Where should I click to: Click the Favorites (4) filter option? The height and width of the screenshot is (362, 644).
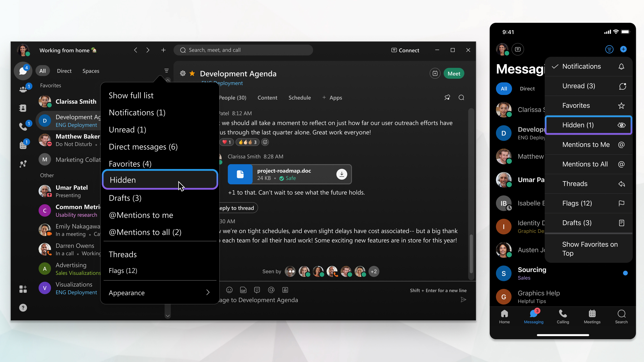pos(130,164)
